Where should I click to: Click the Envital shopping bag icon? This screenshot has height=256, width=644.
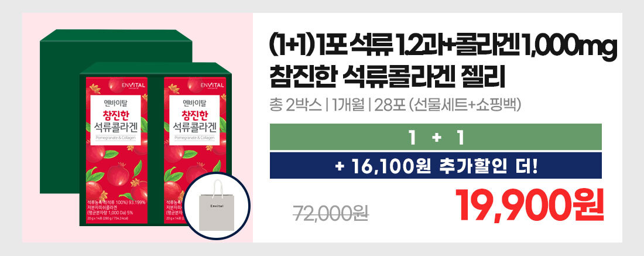click(217, 206)
